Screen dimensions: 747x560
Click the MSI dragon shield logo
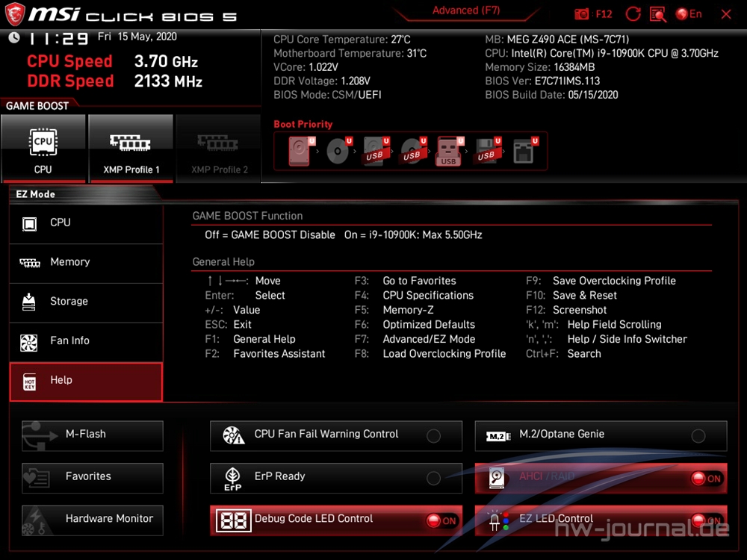point(15,13)
